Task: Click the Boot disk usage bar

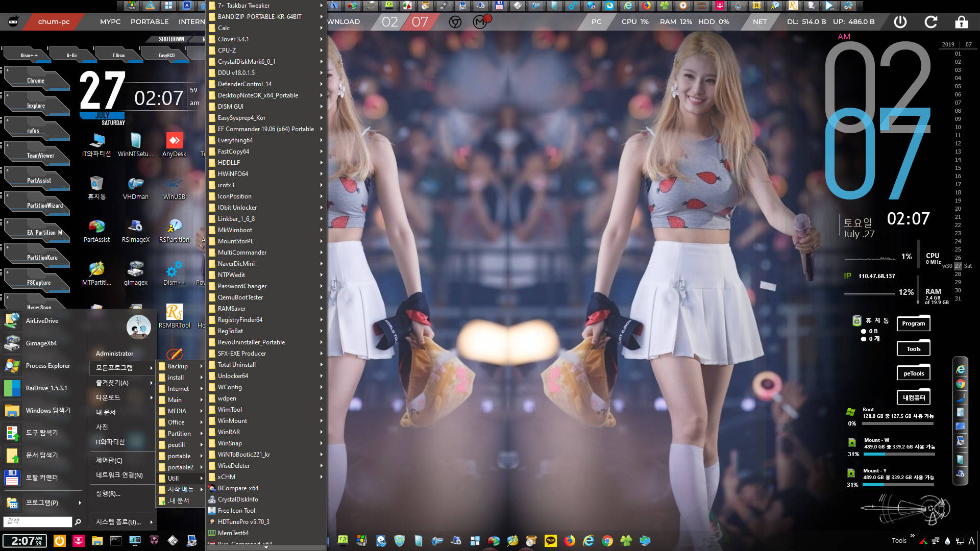Action: 898,423
